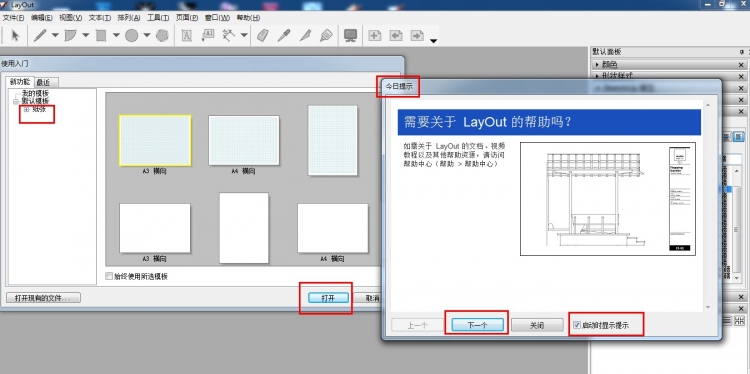750x374 pixels.
Task: Pin the default tray panel
Action: tap(742, 52)
